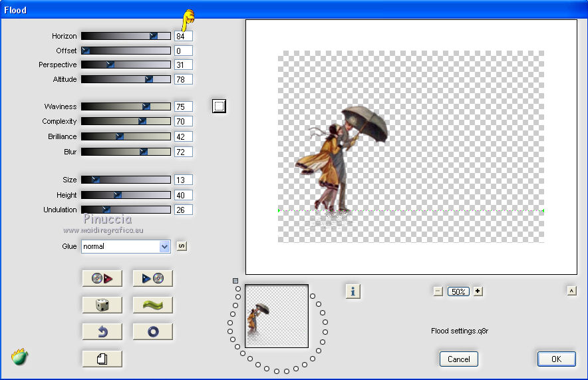Adjust the Size slider
588x380 pixels.
[x=126, y=180]
